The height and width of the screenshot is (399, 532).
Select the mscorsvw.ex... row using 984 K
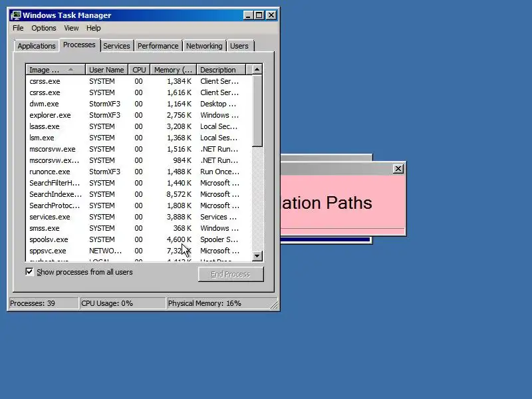139,160
